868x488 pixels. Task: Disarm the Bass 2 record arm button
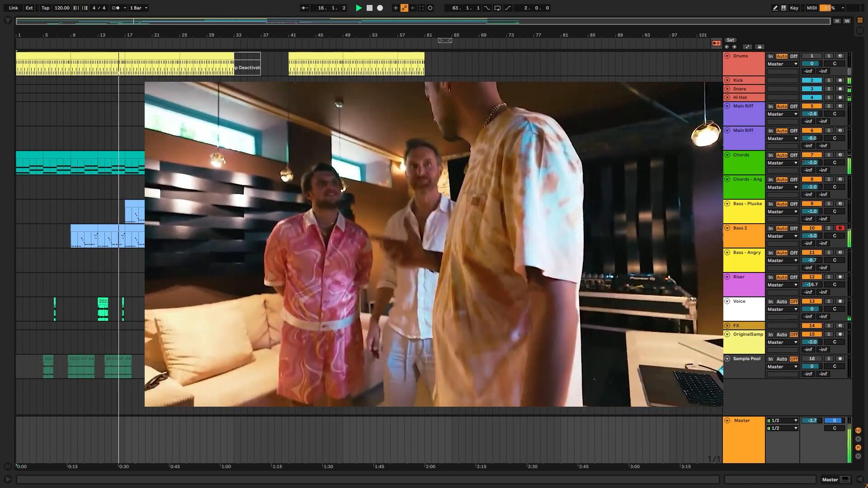(x=840, y=228)
